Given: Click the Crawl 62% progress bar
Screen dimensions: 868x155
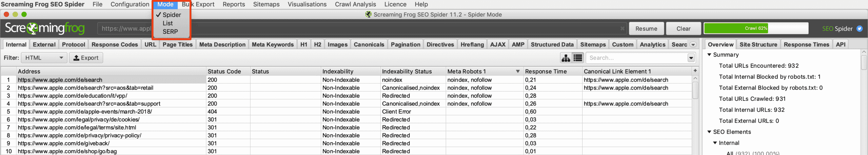Looking at the screenshot, I should coord(756,28).
